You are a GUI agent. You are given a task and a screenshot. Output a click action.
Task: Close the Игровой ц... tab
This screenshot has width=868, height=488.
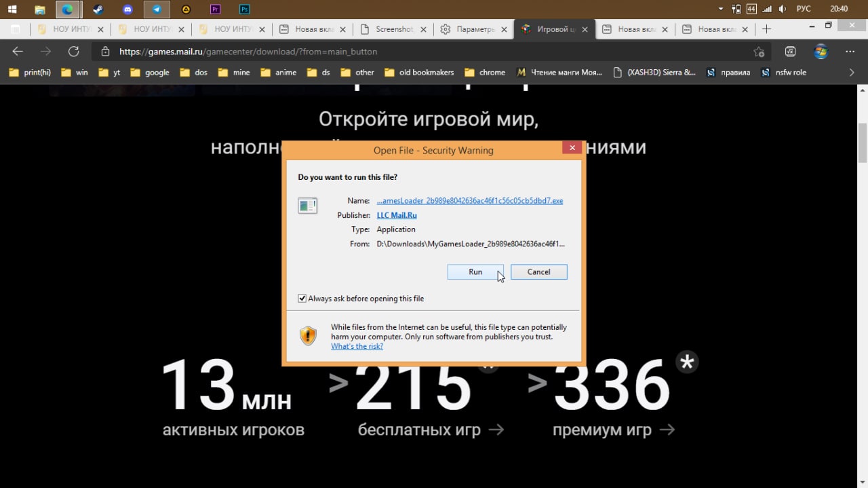[584, 29]
